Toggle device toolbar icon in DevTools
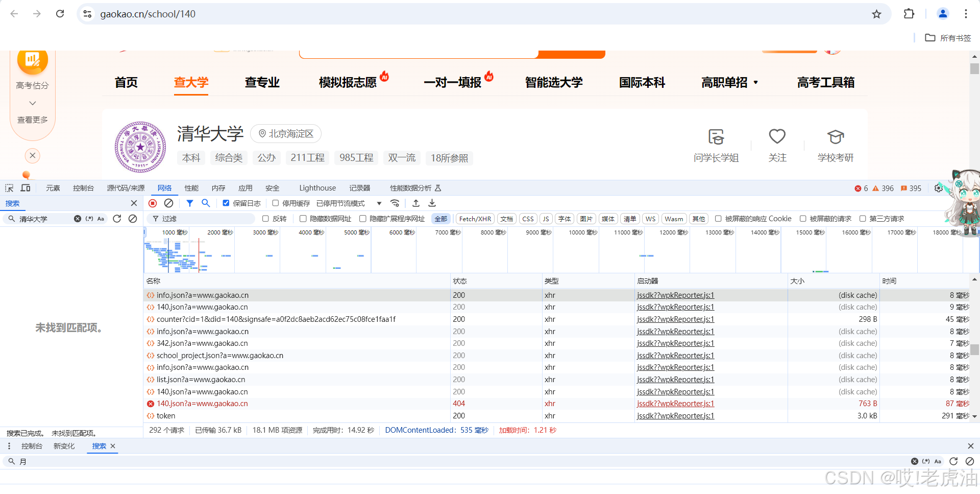The height and width of the screenshot is (494, 980). (26, 188)
